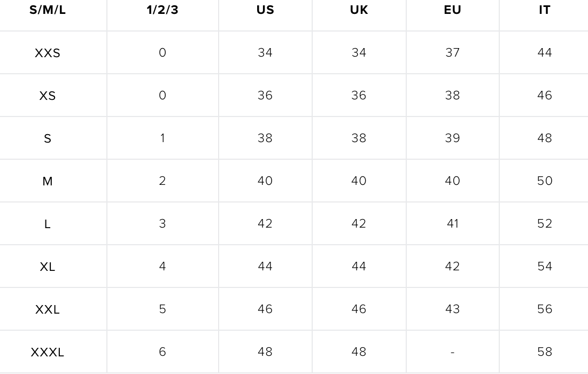
Task: Select the UK column header
Action: click(x=359, y=10)
